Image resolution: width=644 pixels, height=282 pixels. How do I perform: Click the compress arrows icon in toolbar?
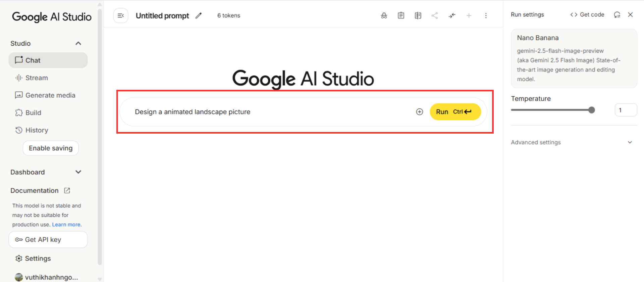452,15
